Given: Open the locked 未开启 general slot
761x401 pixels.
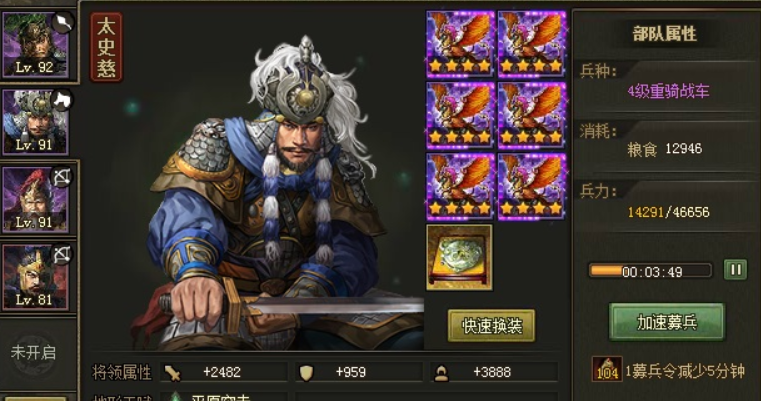Looking at the screenshot, I should (x=33, y=353).
